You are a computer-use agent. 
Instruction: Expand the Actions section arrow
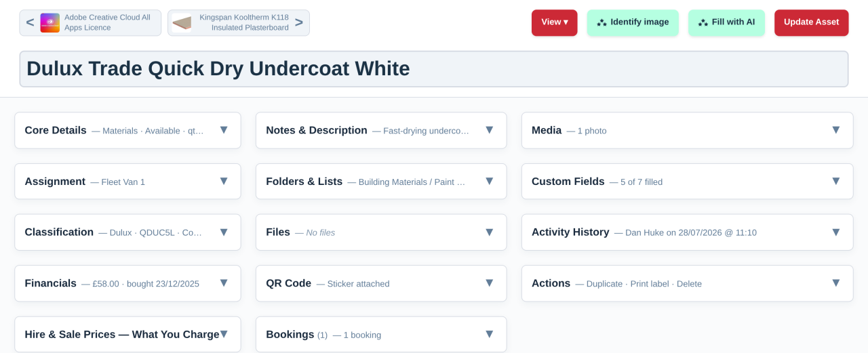coord(836,283)
